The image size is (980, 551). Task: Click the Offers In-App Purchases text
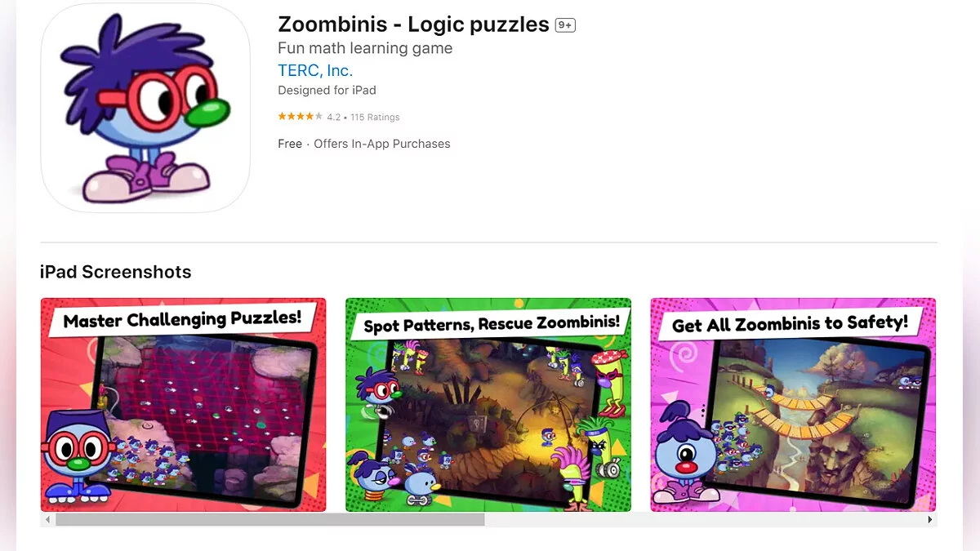coord(382,144)
